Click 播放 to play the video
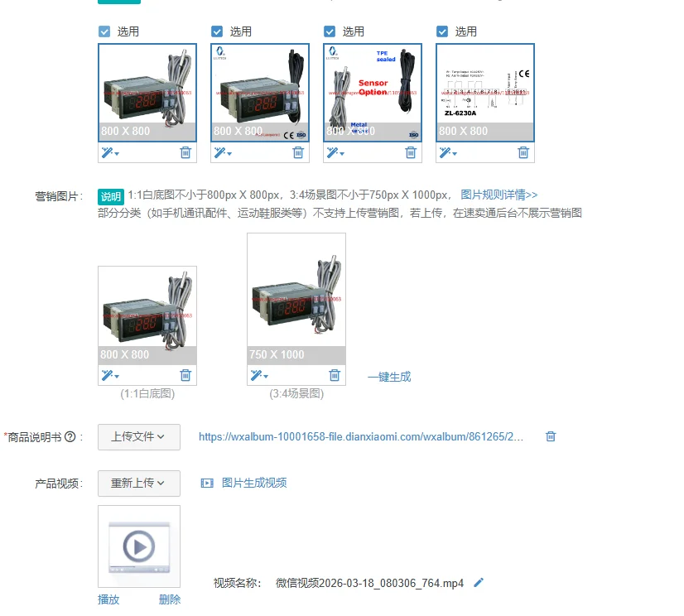This screenshot has height=616, width=684. click(108, 599)
